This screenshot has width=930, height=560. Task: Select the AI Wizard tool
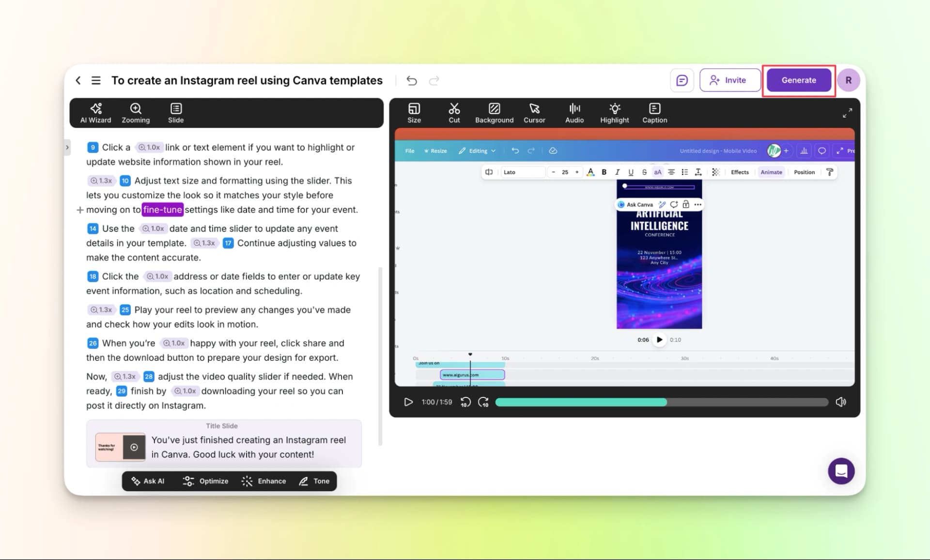pos(95,113)
